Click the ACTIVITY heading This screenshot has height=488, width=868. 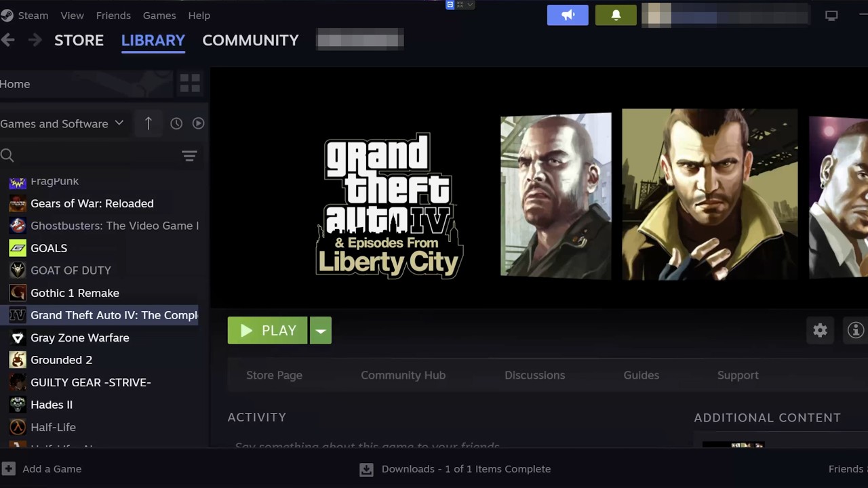pyautogui.click(x=257, y=418)
